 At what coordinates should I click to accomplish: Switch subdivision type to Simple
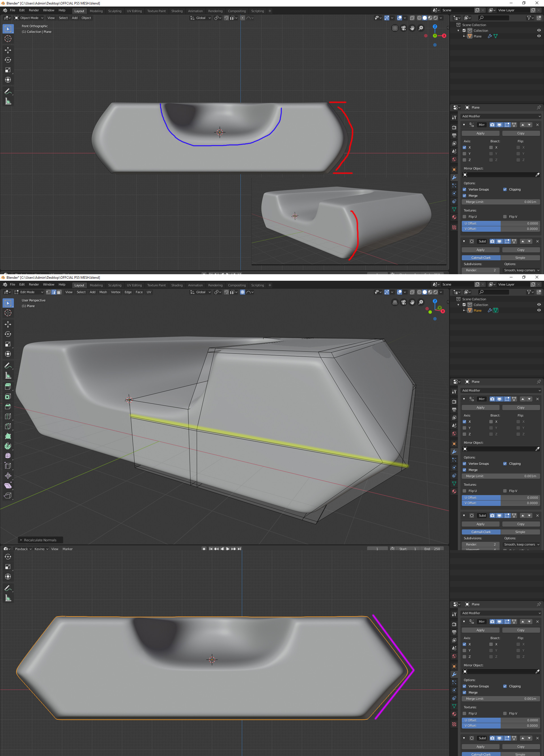click(520, 258)
